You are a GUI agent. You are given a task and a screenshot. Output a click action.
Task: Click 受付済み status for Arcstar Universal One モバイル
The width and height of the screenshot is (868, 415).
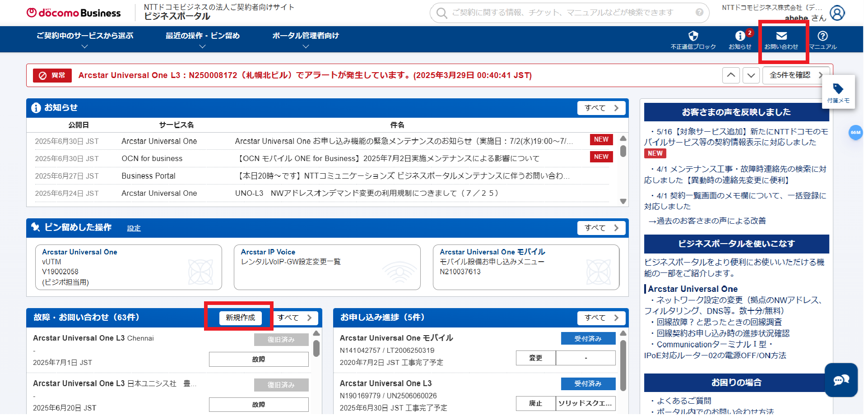click(588, 339)
